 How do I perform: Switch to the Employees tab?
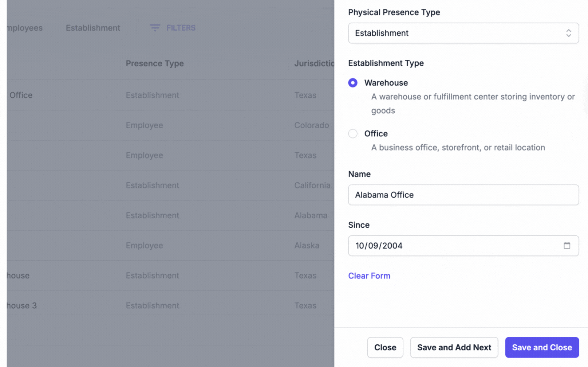pyautogui.click(x=24, y=28)
